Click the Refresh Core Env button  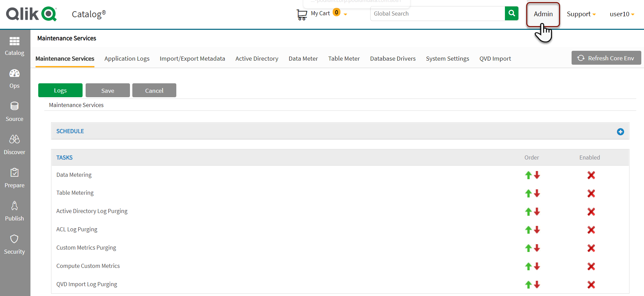(x=606, y=58)
